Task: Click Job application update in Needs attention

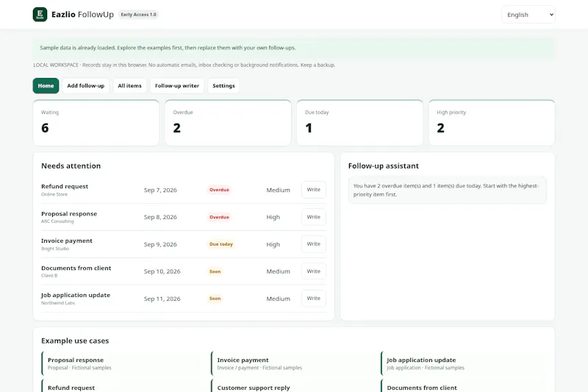Action: point(76,295)
